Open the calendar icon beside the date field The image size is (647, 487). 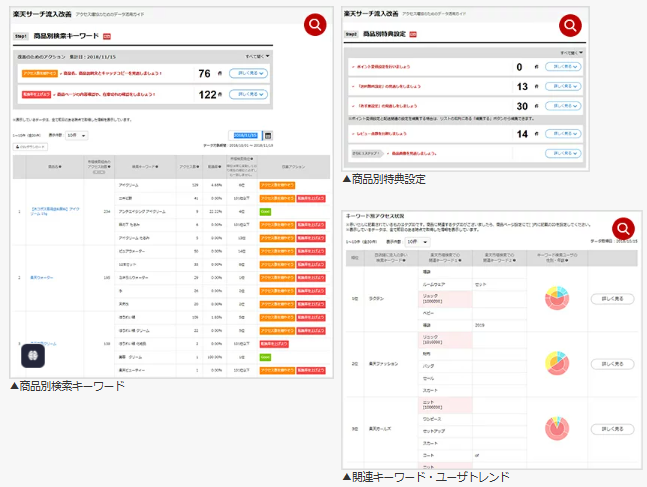pyautogui.click(x=268, y=135)
